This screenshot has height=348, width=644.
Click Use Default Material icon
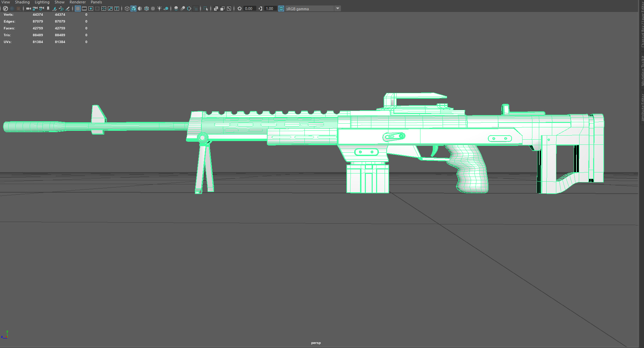(140, 9)
